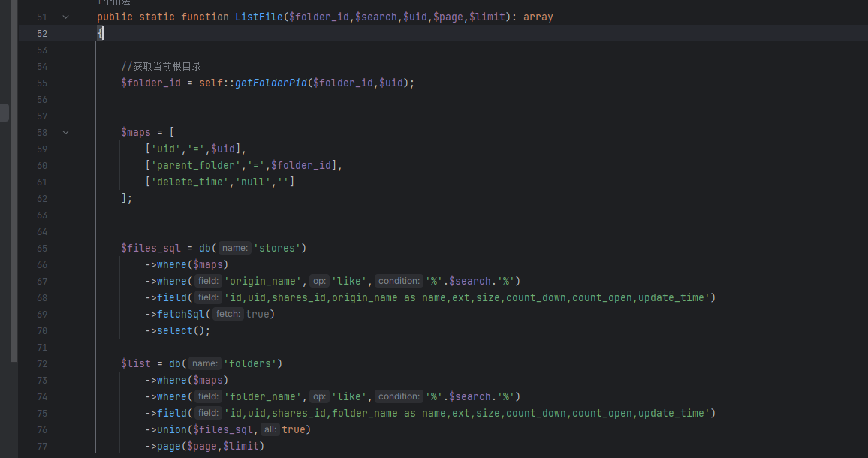Click the union method call
This screenshot has width=868, height=458.
[x=172, y=429]
